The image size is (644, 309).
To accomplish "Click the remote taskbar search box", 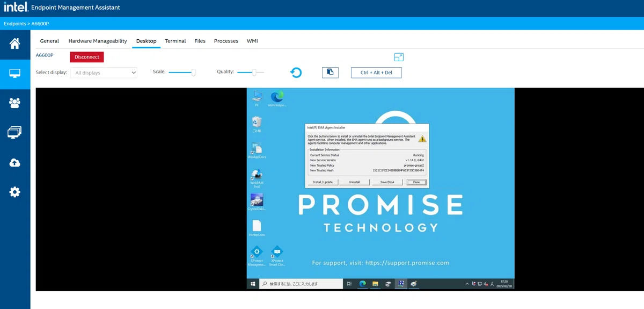I will 301,284.
